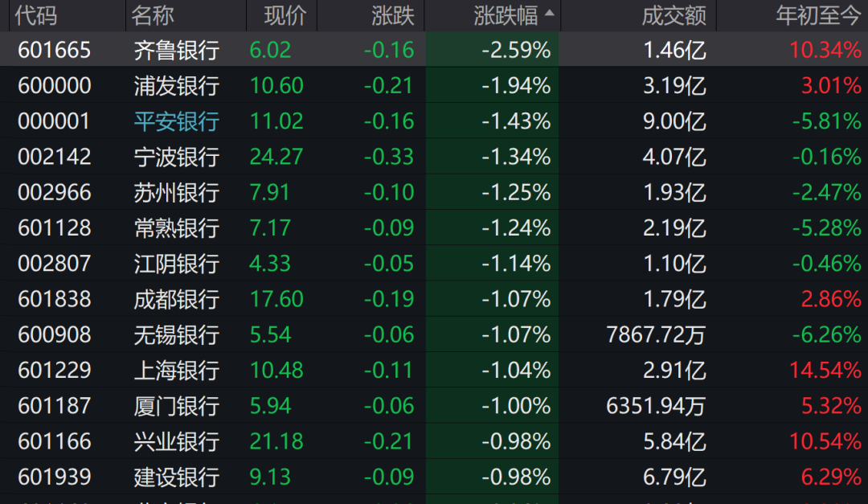Click the 年初至今 column header
This screenshot has height=504, width=868.
[818, 15]
